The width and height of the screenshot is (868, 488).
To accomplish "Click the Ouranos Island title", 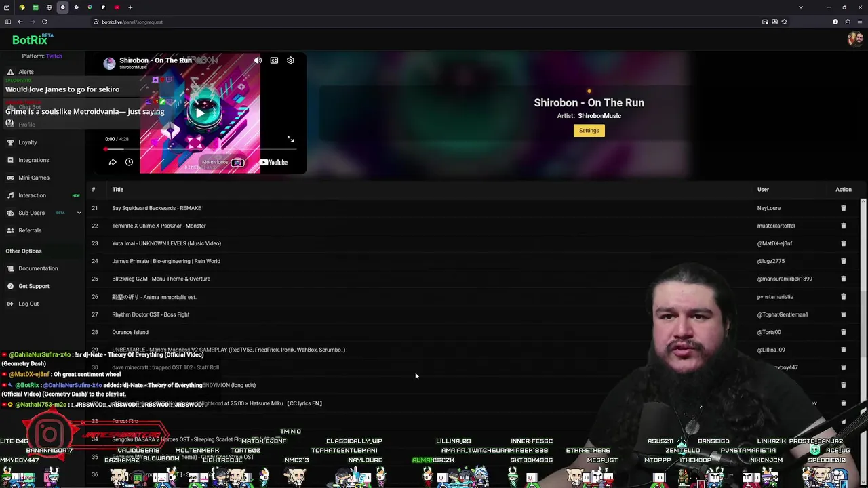I will tap(130, 332).
